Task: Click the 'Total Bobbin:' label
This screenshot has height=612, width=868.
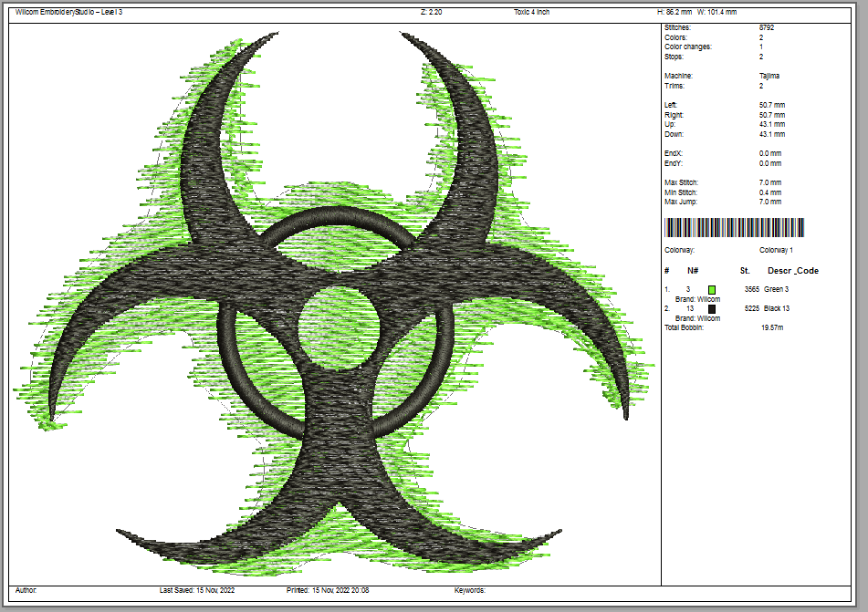Action: (x=684, y=327)
